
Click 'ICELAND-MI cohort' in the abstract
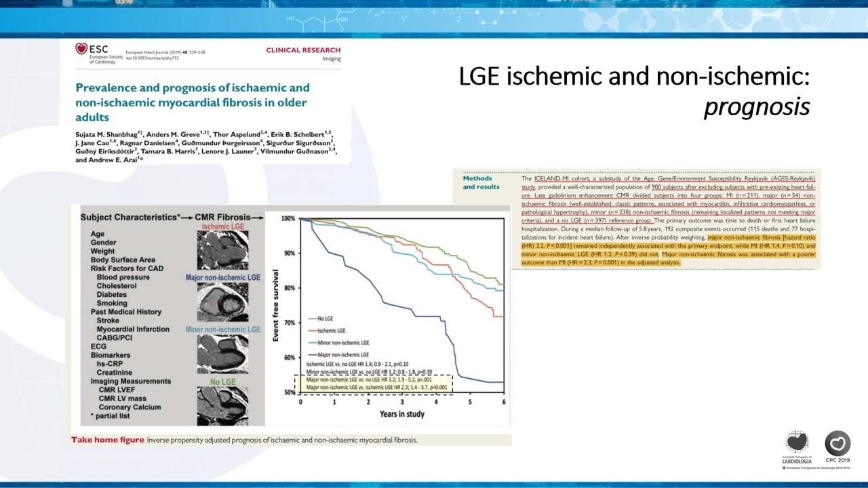559,178
